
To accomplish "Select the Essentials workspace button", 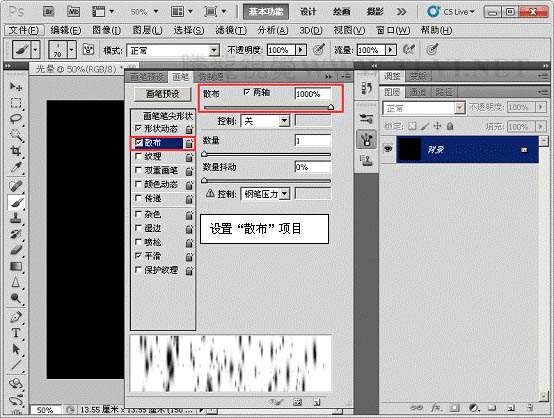I will (x=266, y=12).
